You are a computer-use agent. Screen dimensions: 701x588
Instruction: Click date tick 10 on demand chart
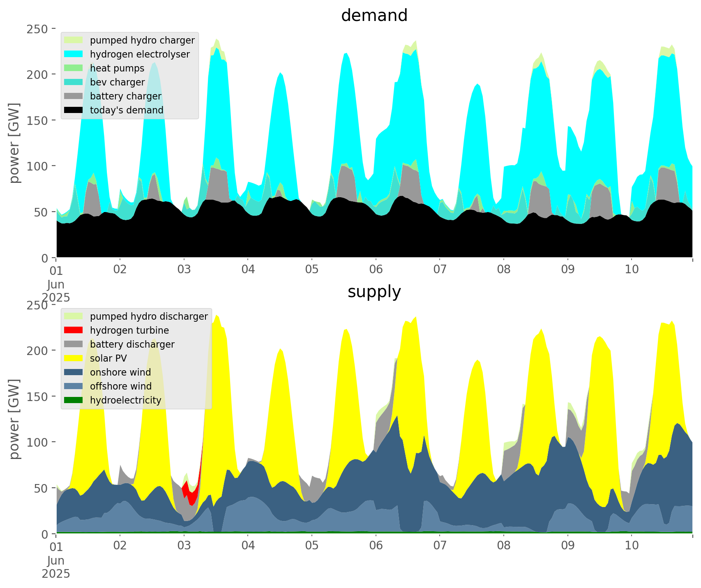tap(632, 270)
